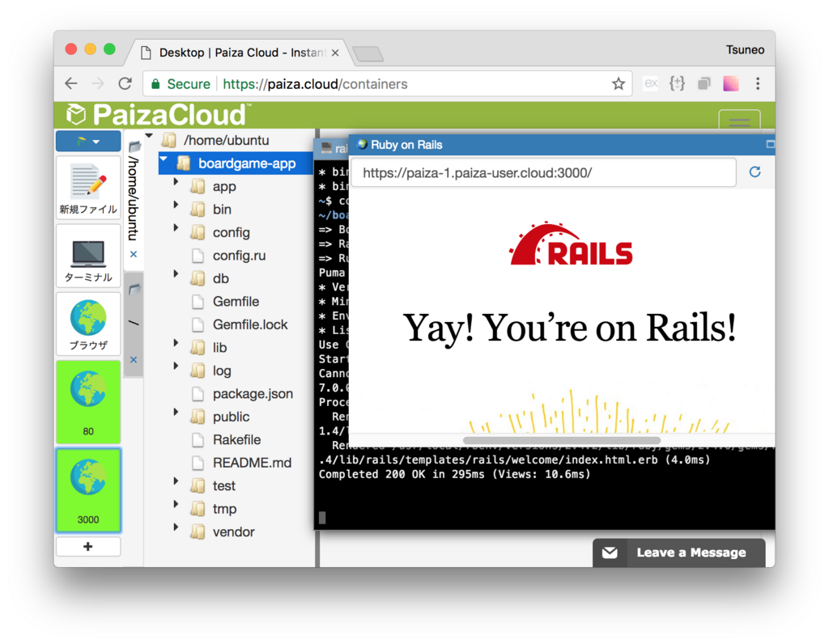Open the Gemfile.lock file
This screenshot has height=644, width=829.
pos(250,324)
